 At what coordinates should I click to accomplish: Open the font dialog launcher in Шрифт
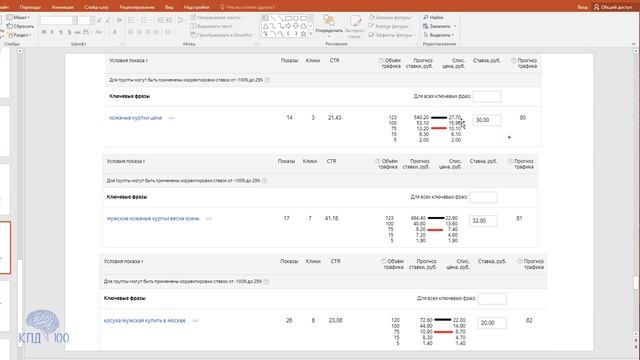tap(122, 44)
